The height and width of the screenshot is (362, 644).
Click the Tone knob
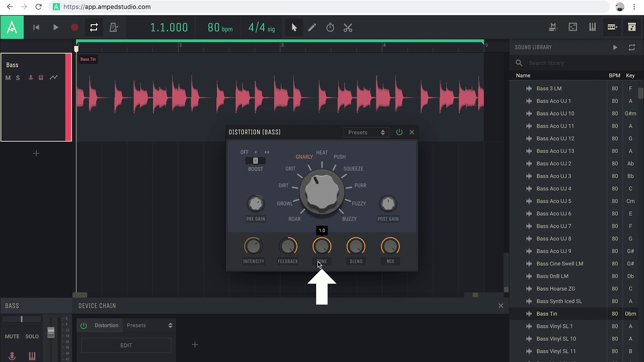coord(322,246)
